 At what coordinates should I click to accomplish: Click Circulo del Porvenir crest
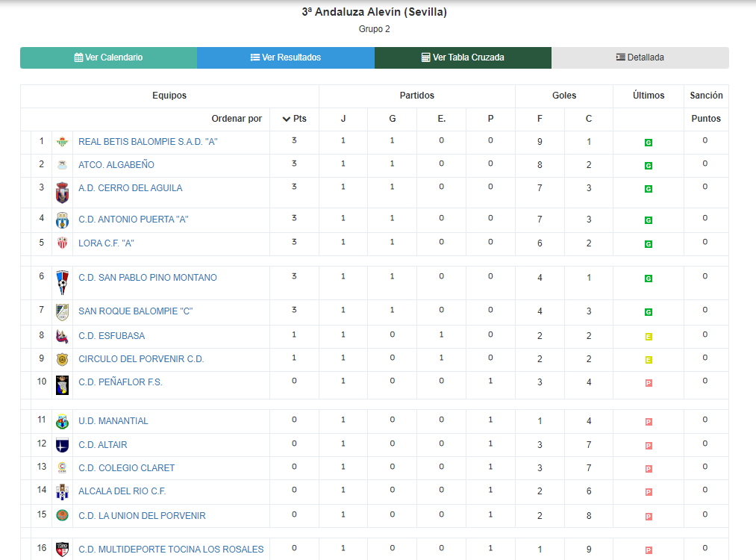click(x=62, y=359)
